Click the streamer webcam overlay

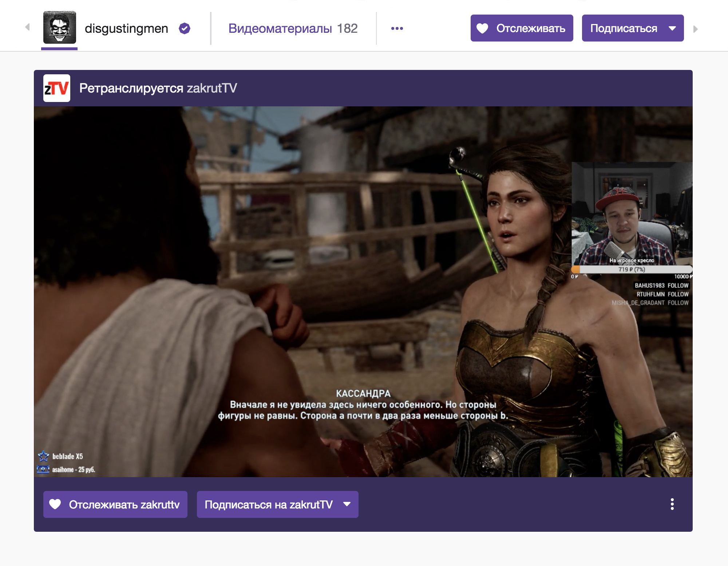(x=632, y=214)
